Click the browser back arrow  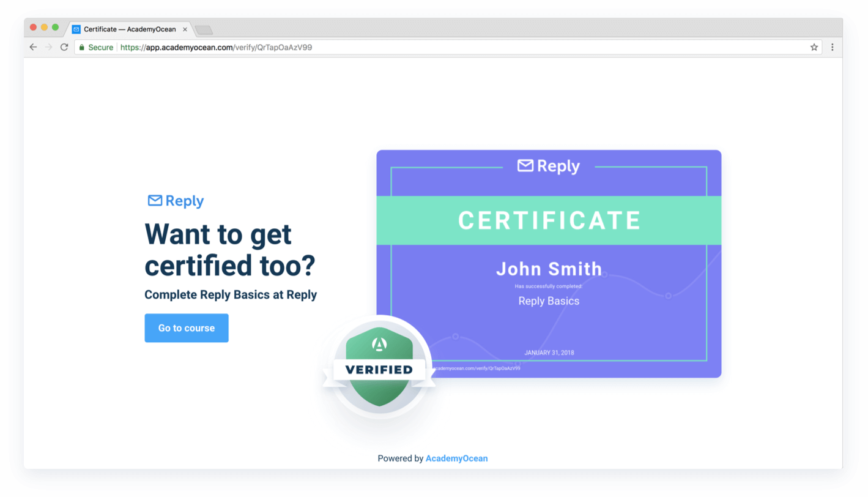tap(33, 47)
